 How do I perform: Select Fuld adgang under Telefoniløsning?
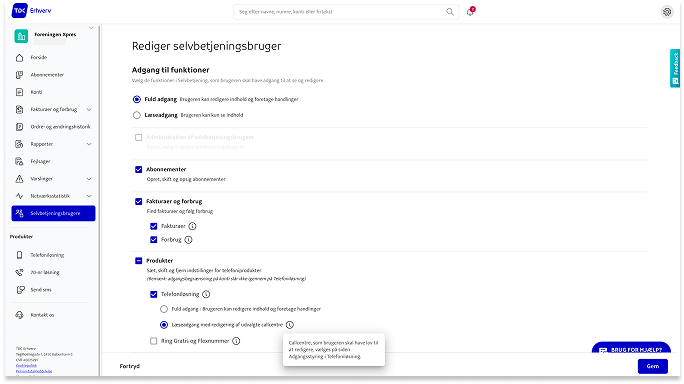tap(164, 309)
